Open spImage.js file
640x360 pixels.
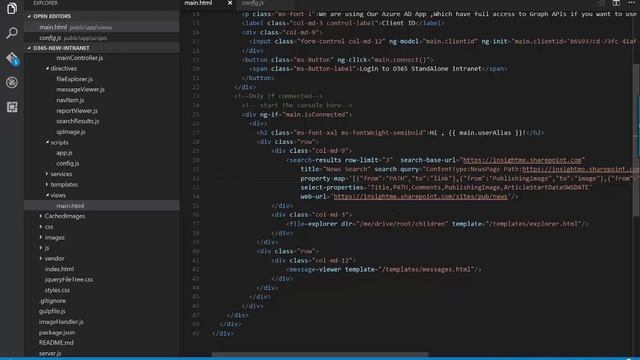pyautogui.click(x=71, y=132)
